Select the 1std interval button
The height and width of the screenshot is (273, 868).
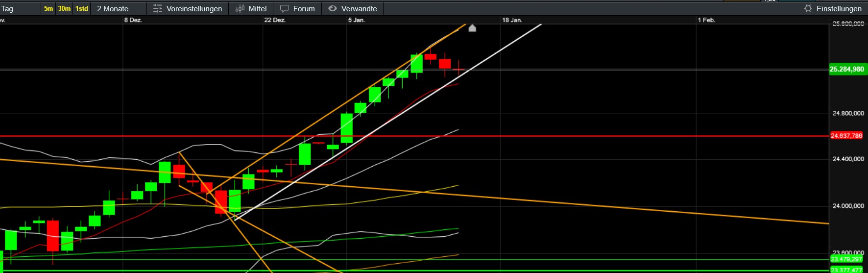click(x=82, y=9)
